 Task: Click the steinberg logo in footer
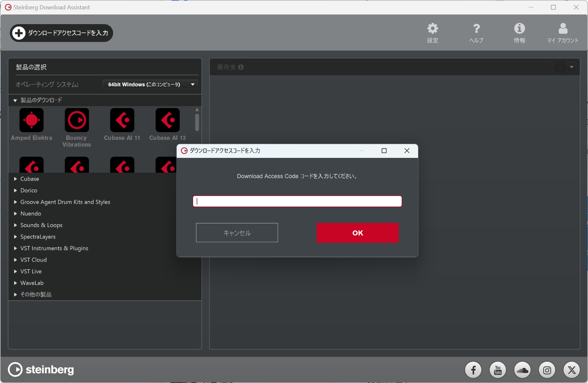pyautogui.click(x=41, y=369)
